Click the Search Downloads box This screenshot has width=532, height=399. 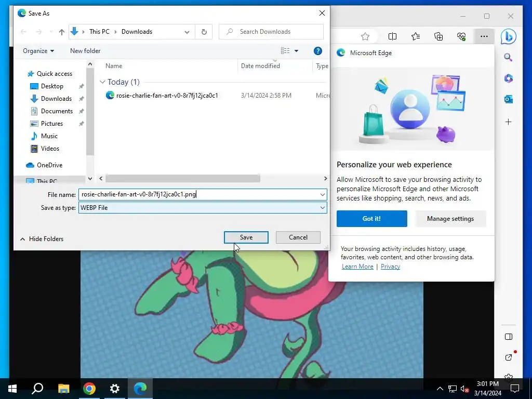click(x=271, y=32)
